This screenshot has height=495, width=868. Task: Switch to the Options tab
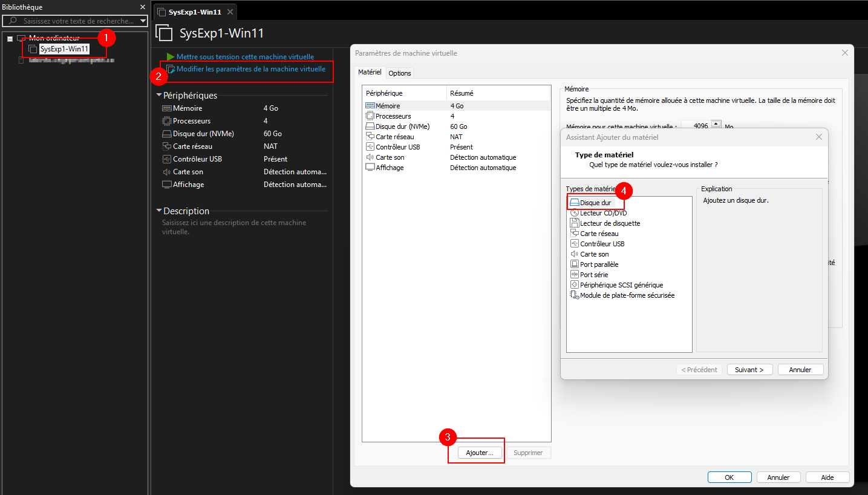[x=400, y=73]
